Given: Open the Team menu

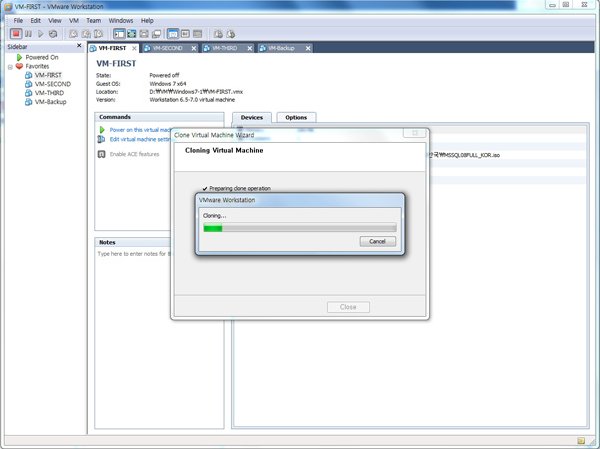Looking at the screenshot, I should (93, 21).
